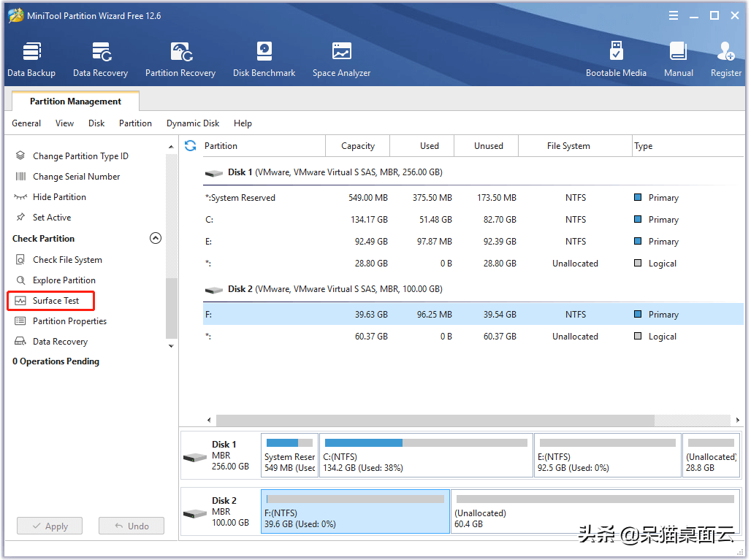Run Check File System
751x560 pixels.
coord(67,260)
